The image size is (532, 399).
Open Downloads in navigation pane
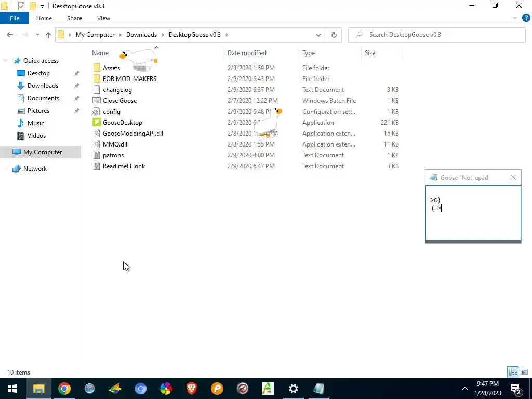pos(43,86)
